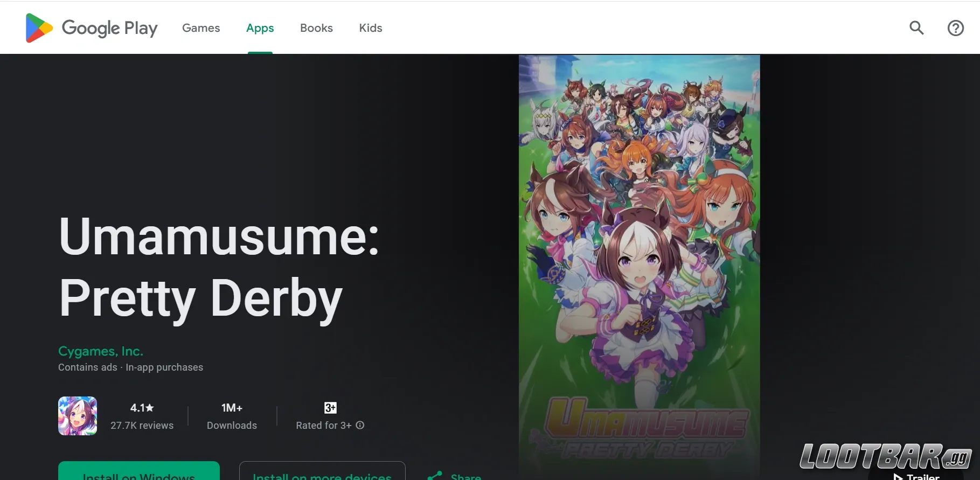
Task: Open the Cygames, Inc. developer link
Action: (x=101, y=351)
